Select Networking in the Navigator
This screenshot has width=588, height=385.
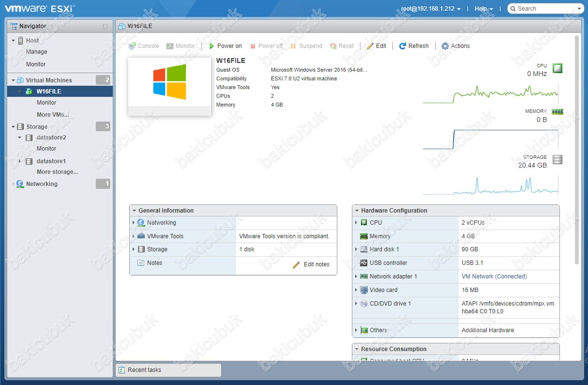[x=42, y=184]
